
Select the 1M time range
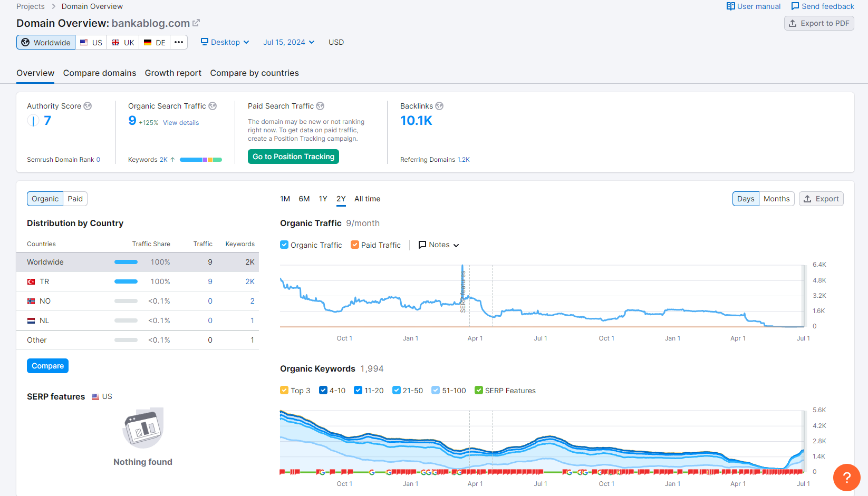[x=285, y=199]
